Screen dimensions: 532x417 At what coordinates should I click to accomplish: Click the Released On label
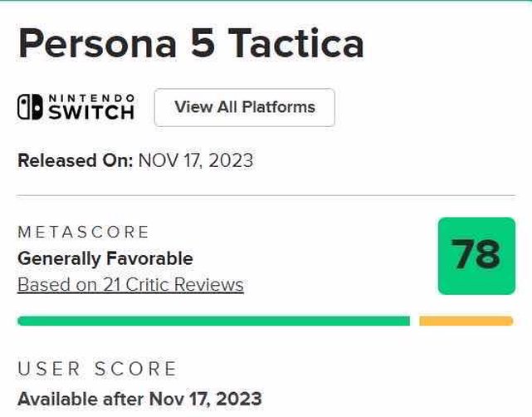[75, 160]
